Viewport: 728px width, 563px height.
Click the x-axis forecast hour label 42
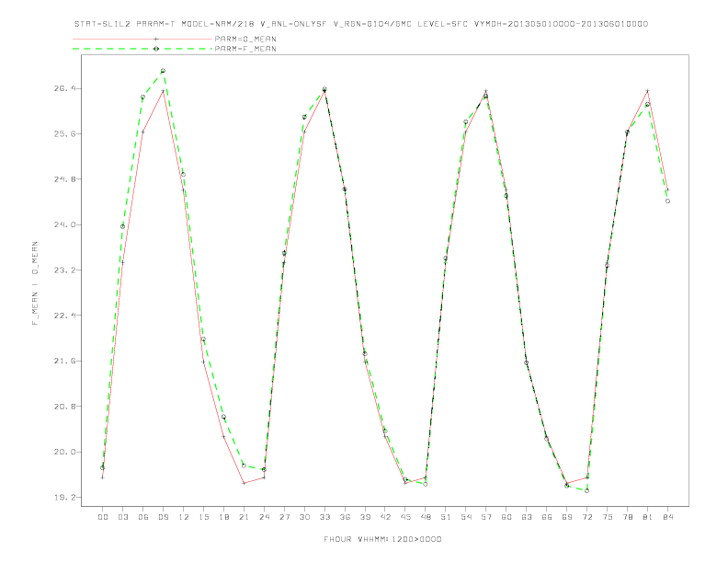click(385, 517)
